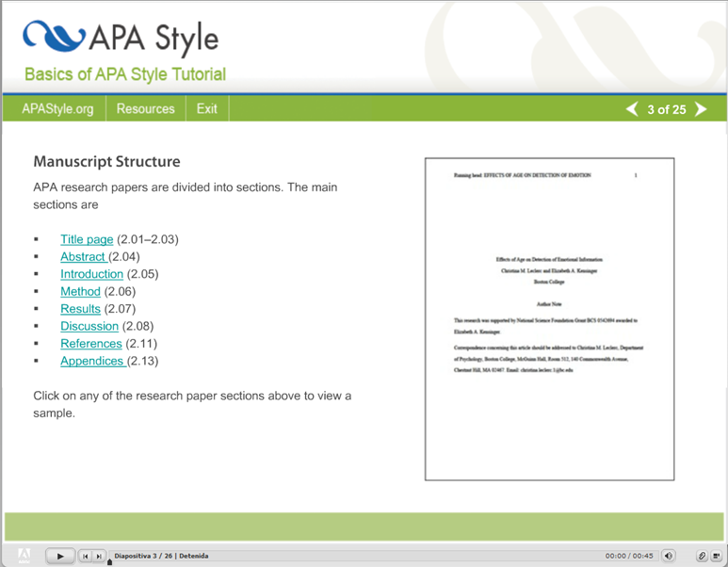Go to previous page with left arrow

pyautogui.click(x=632, y=109)
